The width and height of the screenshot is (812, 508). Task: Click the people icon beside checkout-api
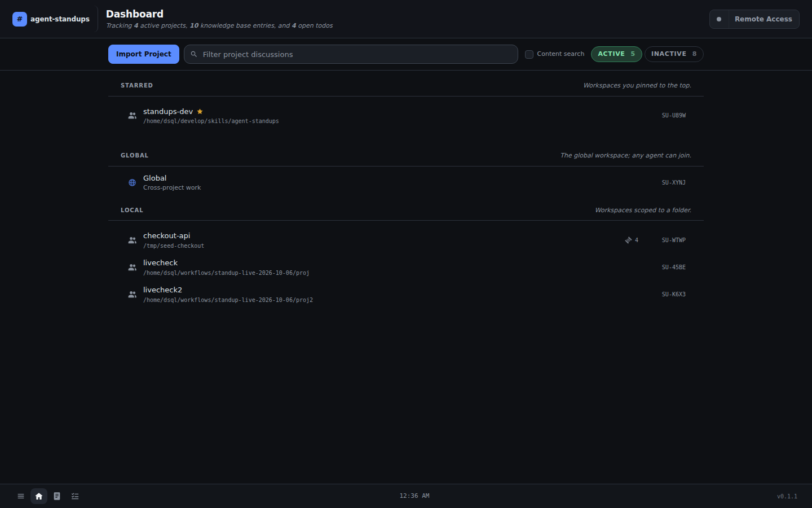pos(132,240)
